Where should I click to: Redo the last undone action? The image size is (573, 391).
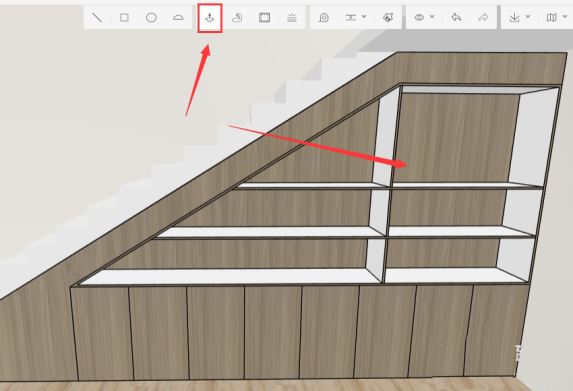(x=483, y=17)
